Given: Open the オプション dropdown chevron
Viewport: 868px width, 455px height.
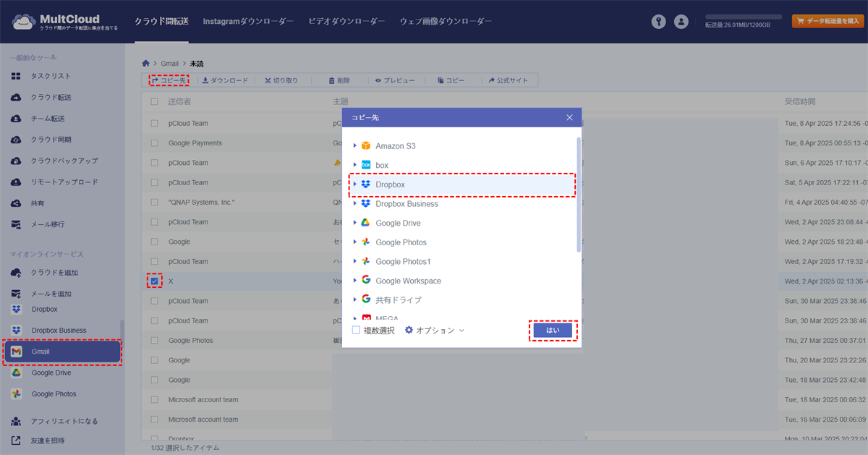Looking at the screenshot, I should pos(461,331).
